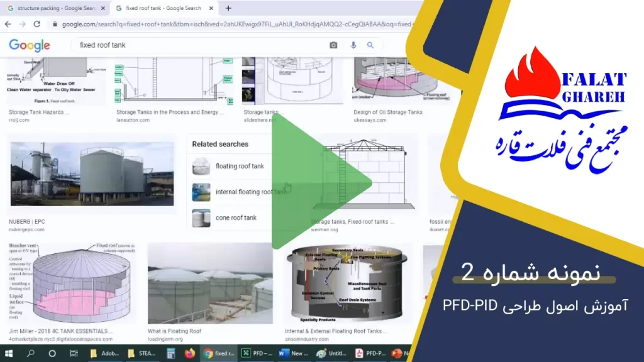View site security lock info
The height and width of the screenshot is (362, 644).
pos(55,25)
